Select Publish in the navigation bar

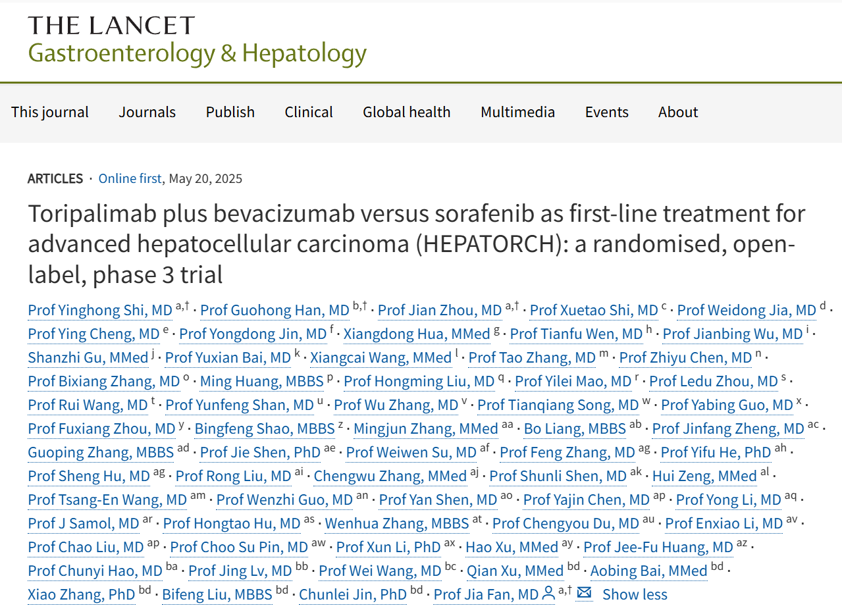click(x=230, y=112)
